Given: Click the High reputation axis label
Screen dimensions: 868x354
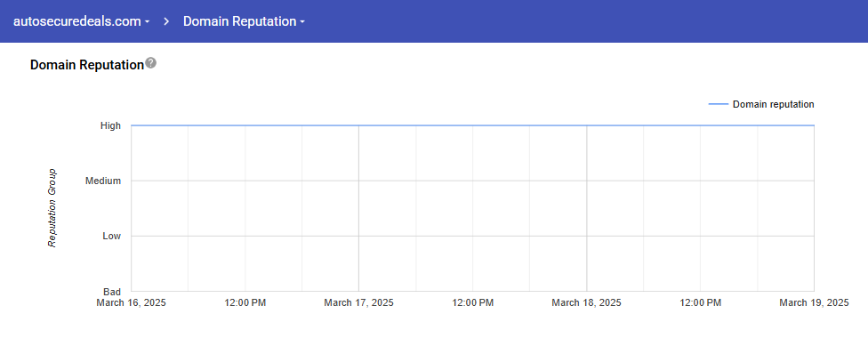Looking at the screenshot, I should 110,125.
